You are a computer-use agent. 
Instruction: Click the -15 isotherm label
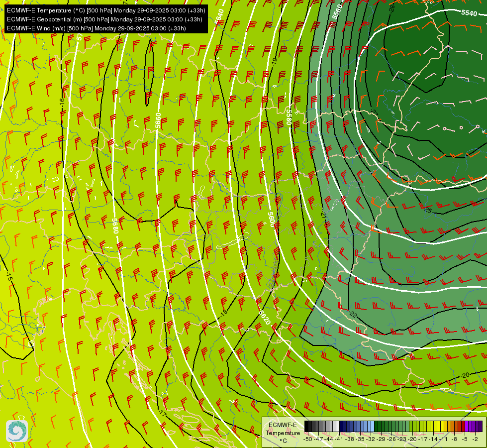9,276
